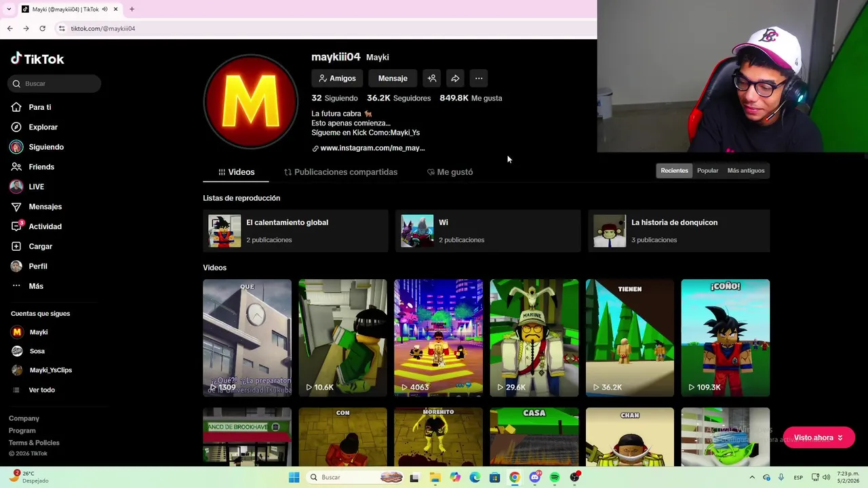Open the Para ti feed

(39, 107)
